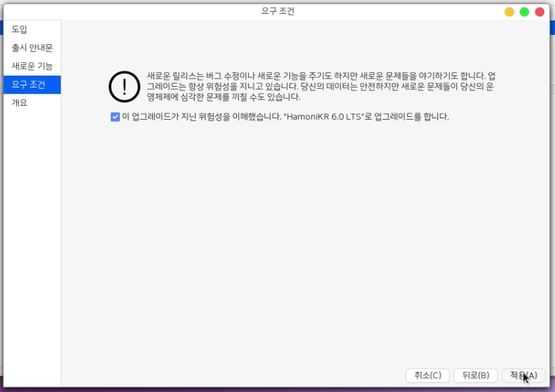Maximize the window with the green button

coord(524,12)
